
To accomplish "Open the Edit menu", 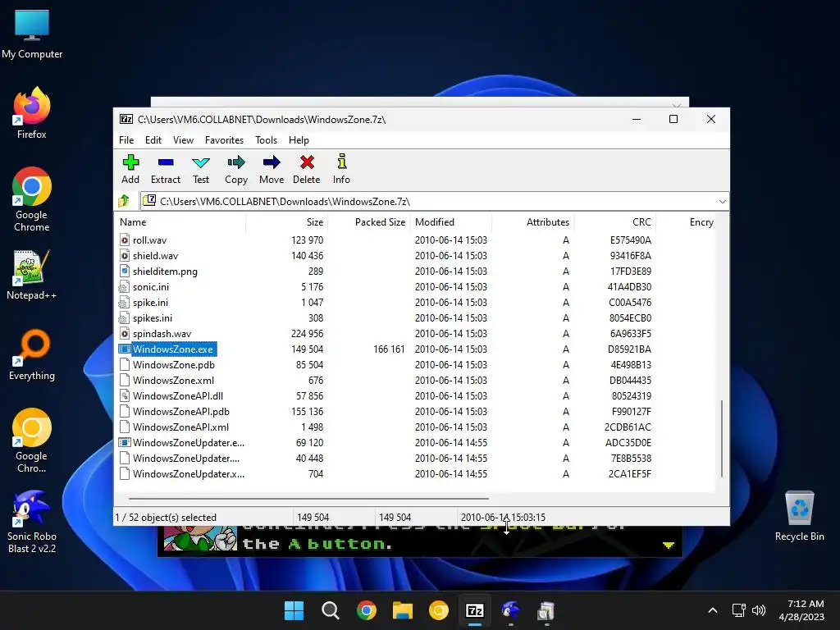I will pos(153,139).
